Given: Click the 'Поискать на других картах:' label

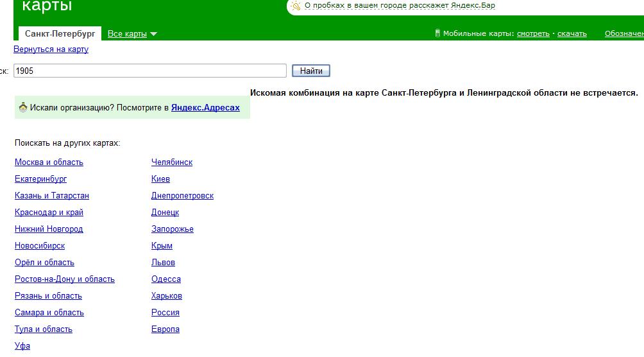Looking at the screenshot, I should tap(67, 143).
